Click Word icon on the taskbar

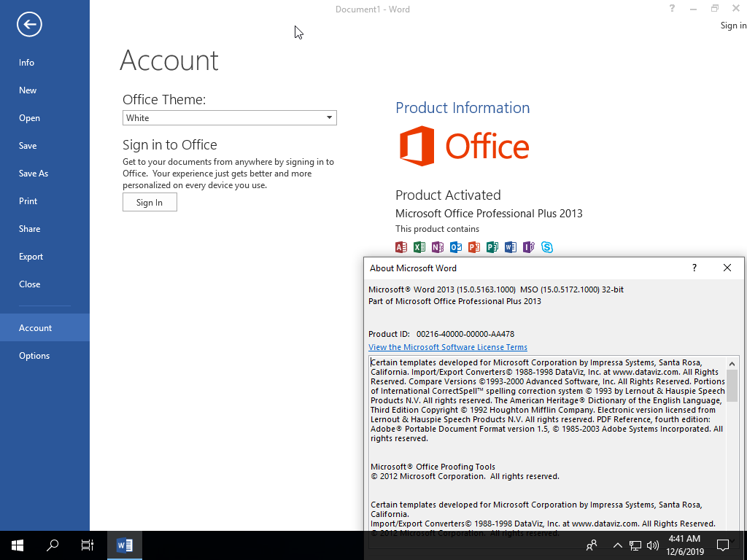coord(125,545)
